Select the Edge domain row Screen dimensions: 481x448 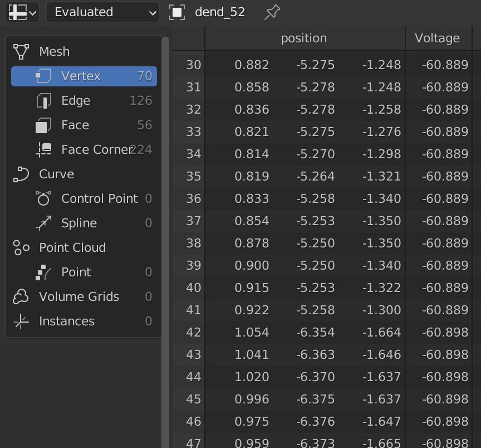(84, 101)
